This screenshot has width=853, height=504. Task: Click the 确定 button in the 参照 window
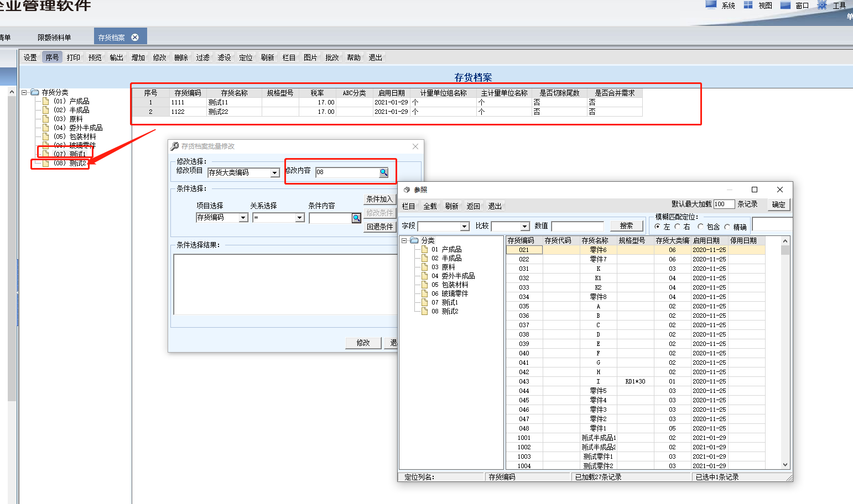[x=779, y=204]
